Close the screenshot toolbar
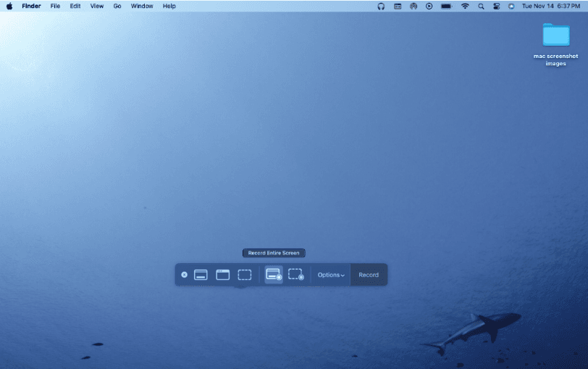 tap(184, 275)
